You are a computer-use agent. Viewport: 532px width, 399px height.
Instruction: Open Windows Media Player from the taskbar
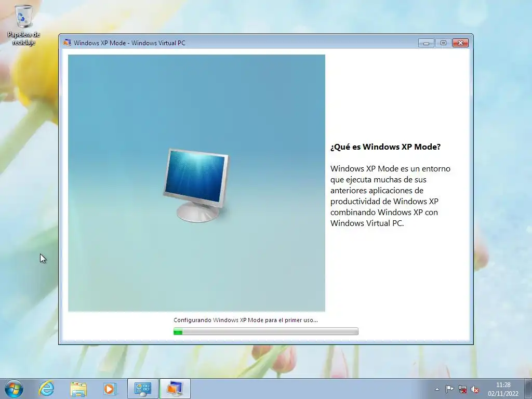click(x=110, y=389)
